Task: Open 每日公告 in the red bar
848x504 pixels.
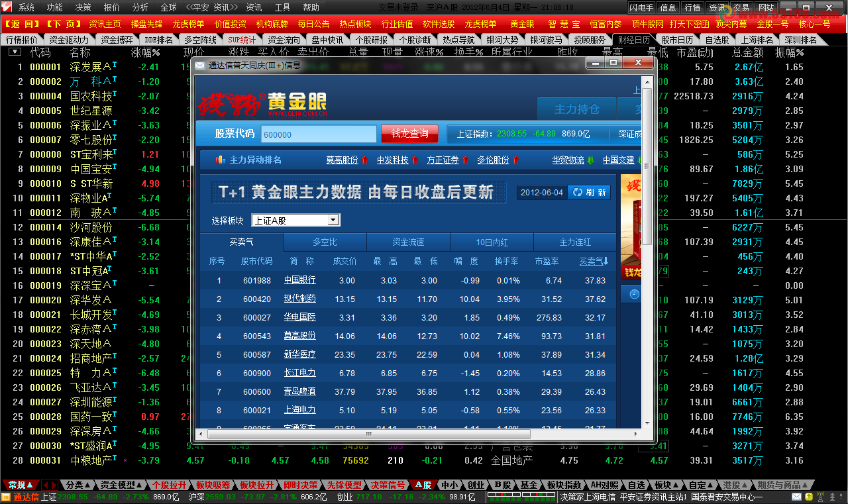Action: pos(314,24)
